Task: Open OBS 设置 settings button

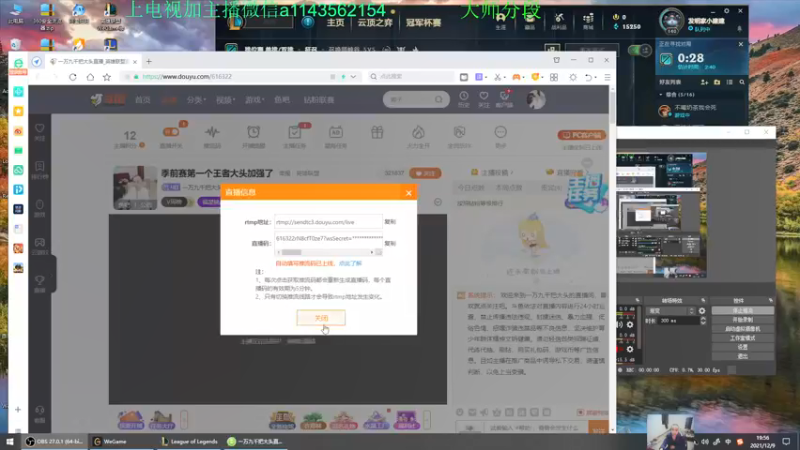Action: [742, 347]
